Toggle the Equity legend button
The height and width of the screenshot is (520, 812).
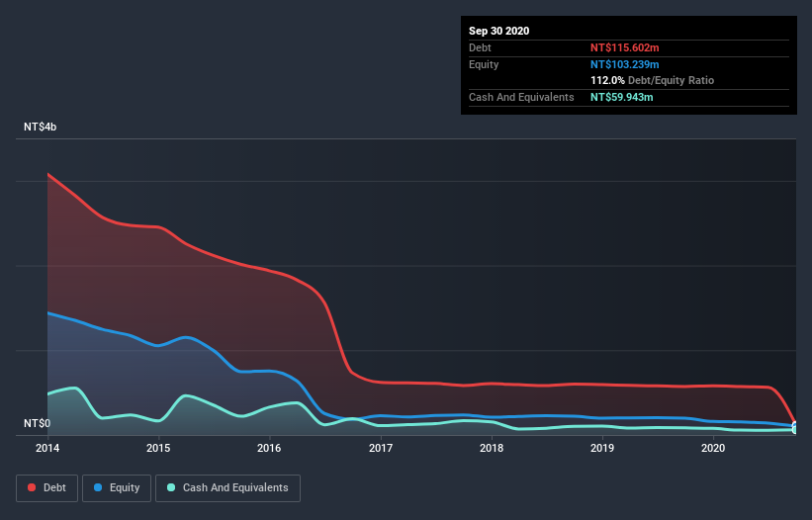[x=117, y=488]
